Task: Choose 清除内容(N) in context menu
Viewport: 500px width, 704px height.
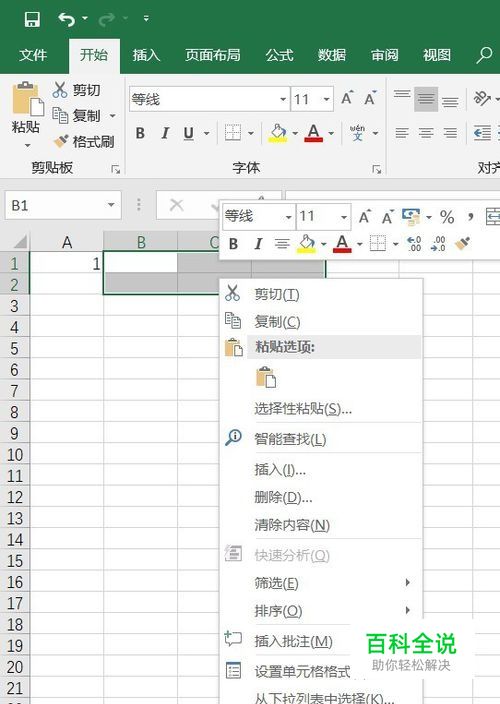Action: (x=321, y=524)
